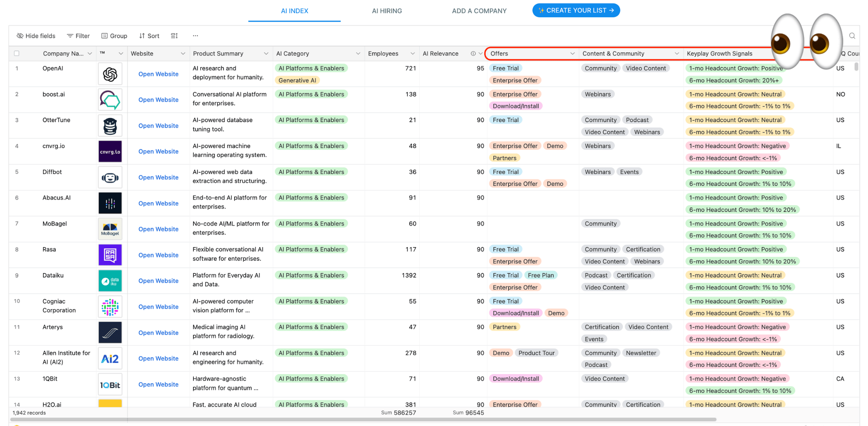Click the Ai2 logo thumbnail
This screenshot has width=868, height=426.
click(110, 359)
